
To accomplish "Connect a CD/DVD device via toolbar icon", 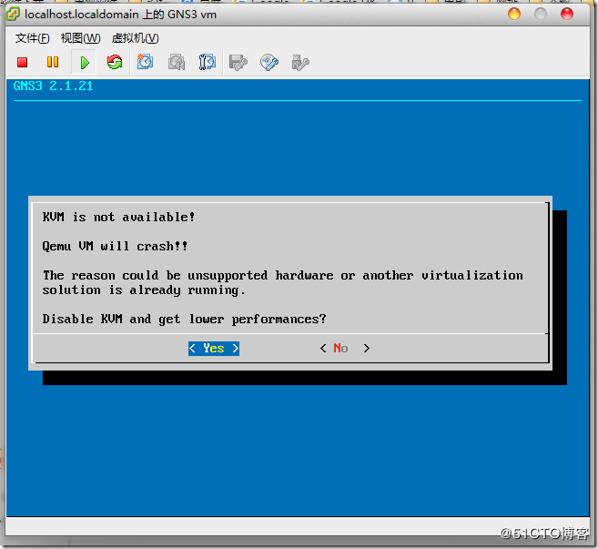I will pyautogui.click(x=269, y=63).
